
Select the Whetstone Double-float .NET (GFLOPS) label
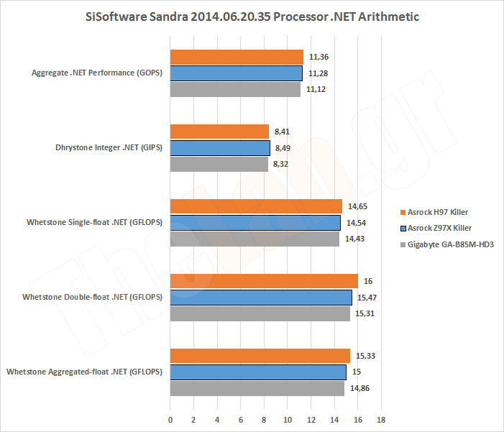tap(92, 297)
